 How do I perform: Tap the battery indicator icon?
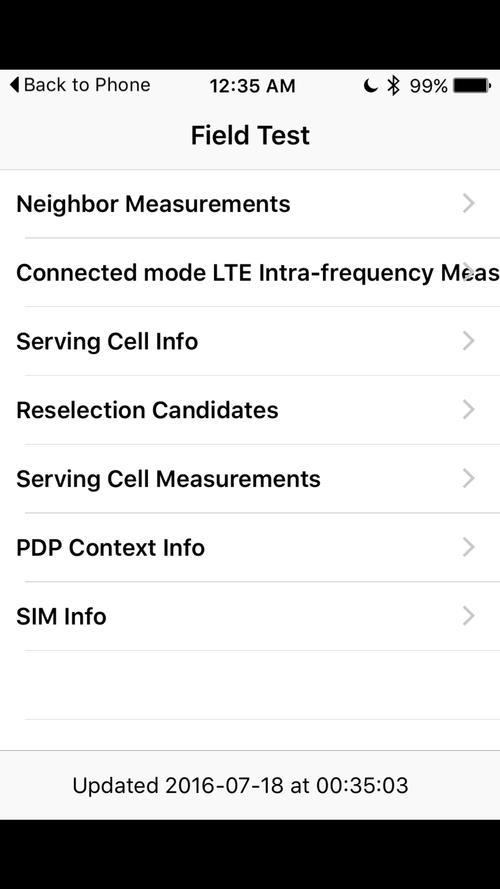[x=472, y=86]
